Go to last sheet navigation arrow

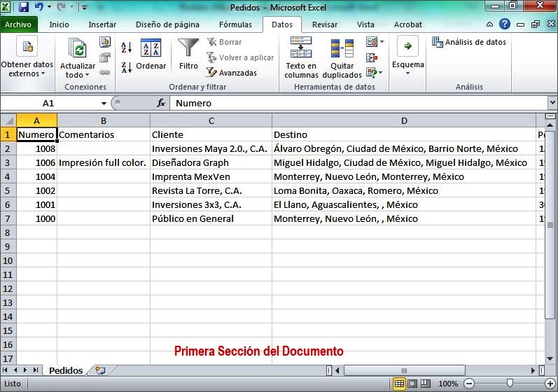point(36,370)
